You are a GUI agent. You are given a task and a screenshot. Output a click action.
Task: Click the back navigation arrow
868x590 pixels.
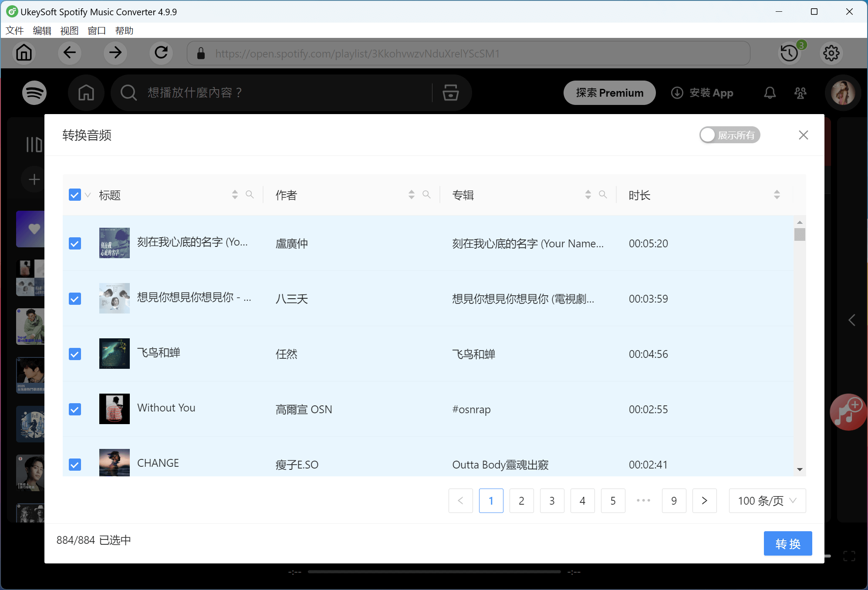[x=70, y=53]
